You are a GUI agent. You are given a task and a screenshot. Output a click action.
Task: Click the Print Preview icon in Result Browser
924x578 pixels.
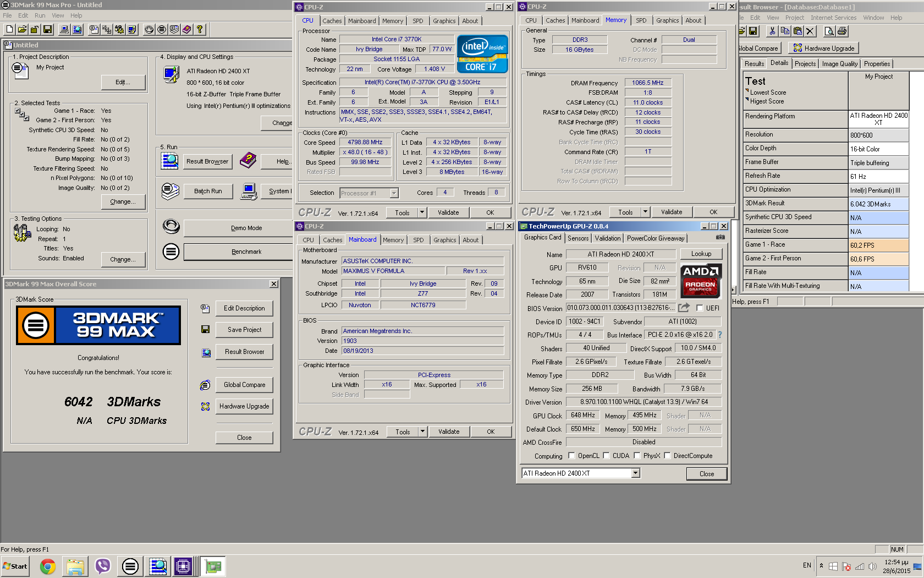click(829, 31)
